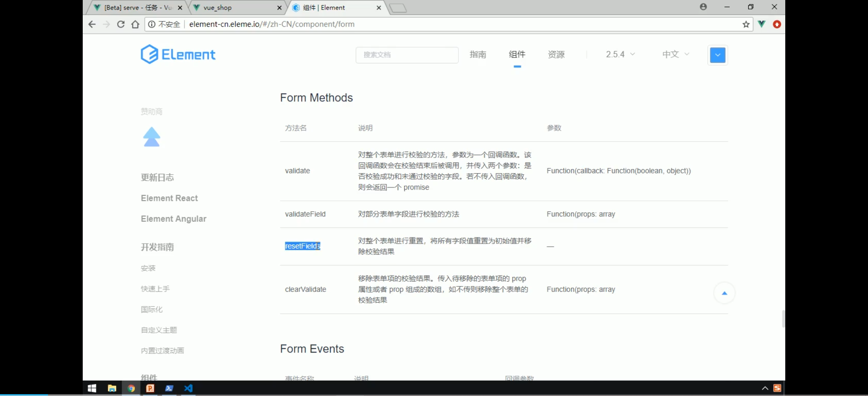Open Visual Studio Code from the taskbar
Image resolution: width=868 pixels, height=396 pixels.
[x=189, y=388]
